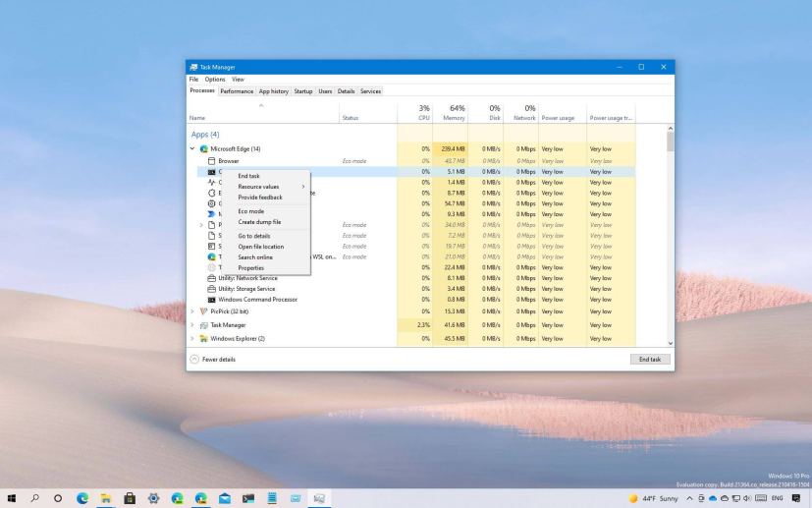The height and width of the screenshot is (508, 812).
Task: Expand the Task Manager process group
Action: click(x=192, y=325)
